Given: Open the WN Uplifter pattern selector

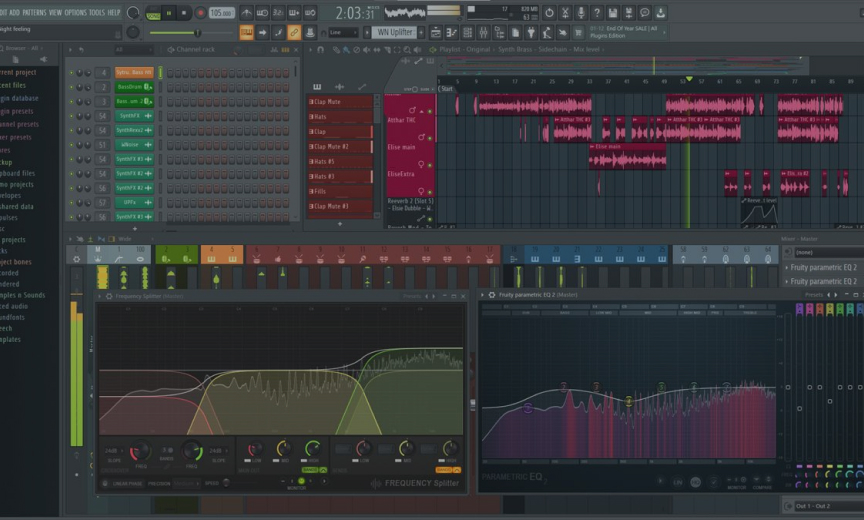Looking at the screenshot, I should (396, 32).
